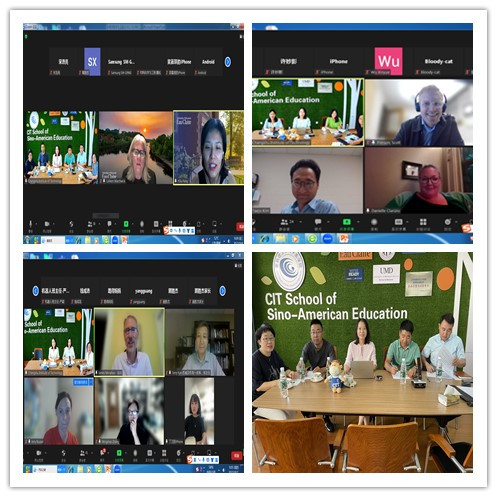
Task: Click Start orb on top-left taskbar
Action: pos(27,241)
